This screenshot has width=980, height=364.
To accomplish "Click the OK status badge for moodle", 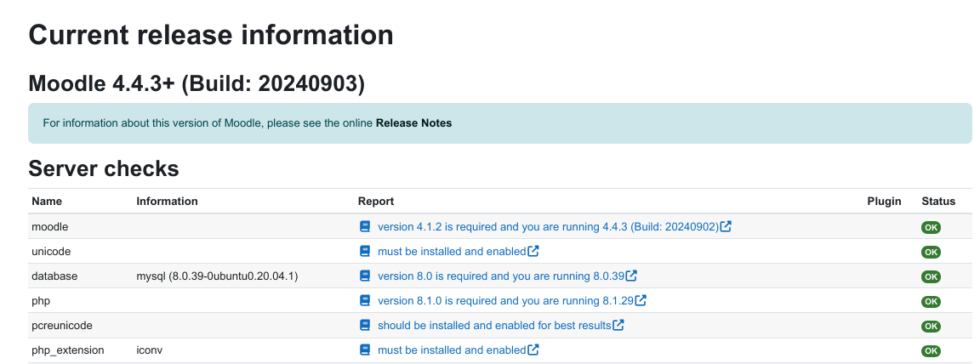I will click(931, 227).
